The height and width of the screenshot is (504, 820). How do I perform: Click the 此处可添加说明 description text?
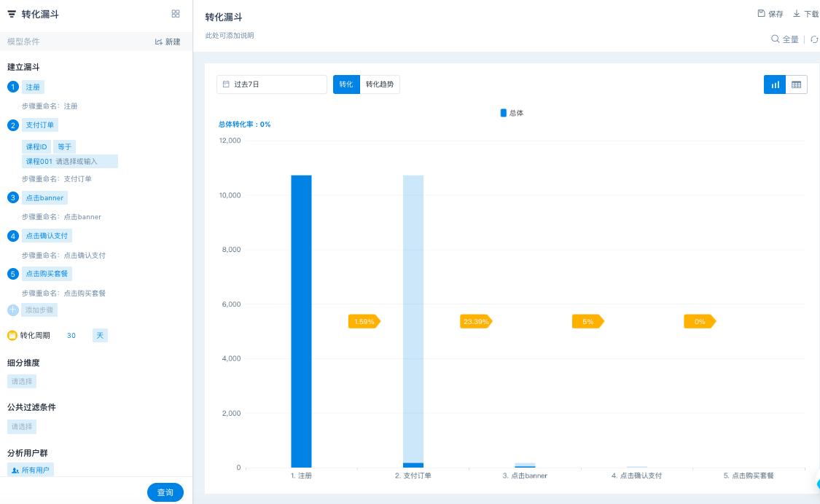(x=230, y=36)
